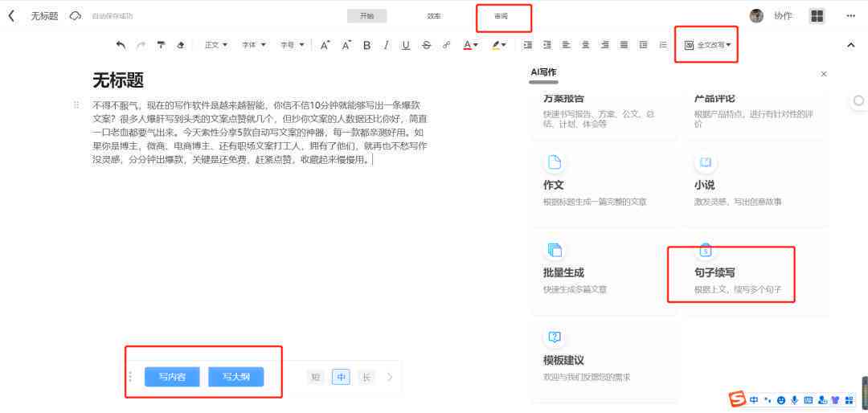Open the more options ellipsis menu
The height and width of the screenshot is (413, 868).
851,16
